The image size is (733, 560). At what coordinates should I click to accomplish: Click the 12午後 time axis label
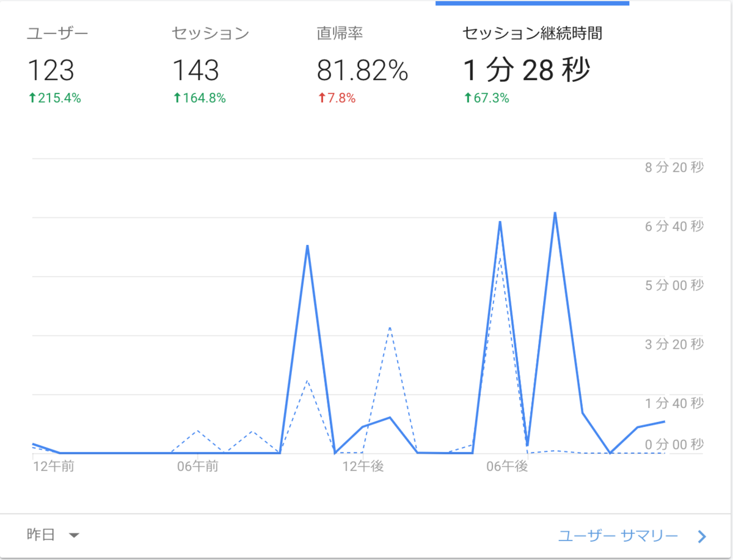click(363, 467)
